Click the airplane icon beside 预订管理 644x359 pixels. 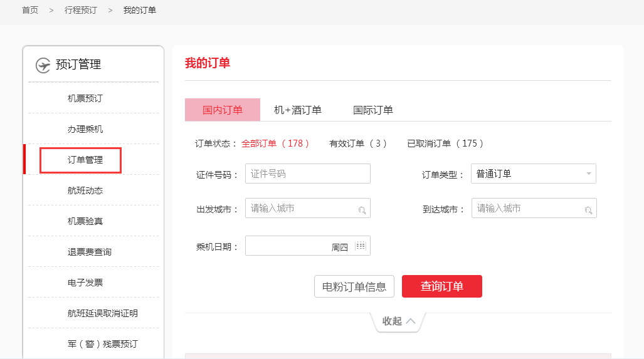click(x=43, y=65)
